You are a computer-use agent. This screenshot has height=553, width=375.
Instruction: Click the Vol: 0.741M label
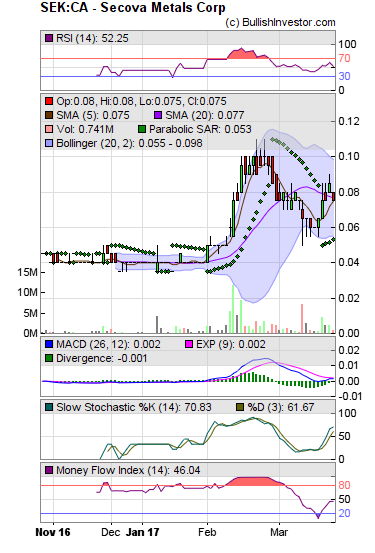[85, 130]
